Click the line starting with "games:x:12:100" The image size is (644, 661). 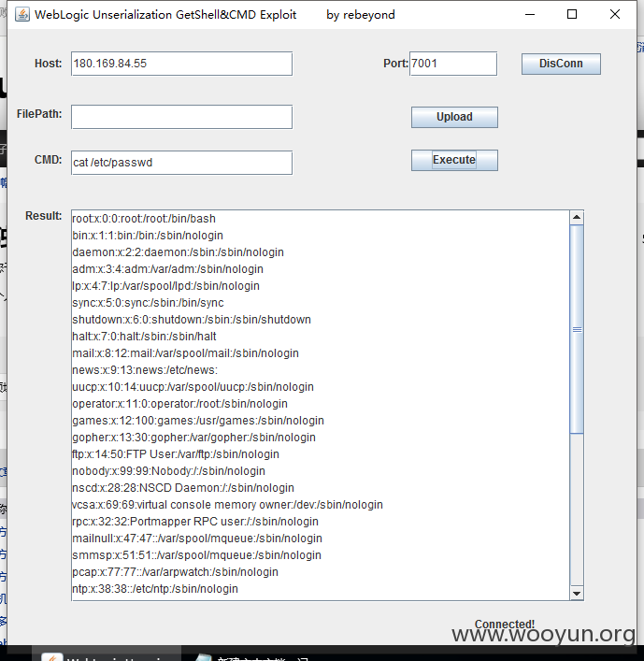[x=198, y=421]
